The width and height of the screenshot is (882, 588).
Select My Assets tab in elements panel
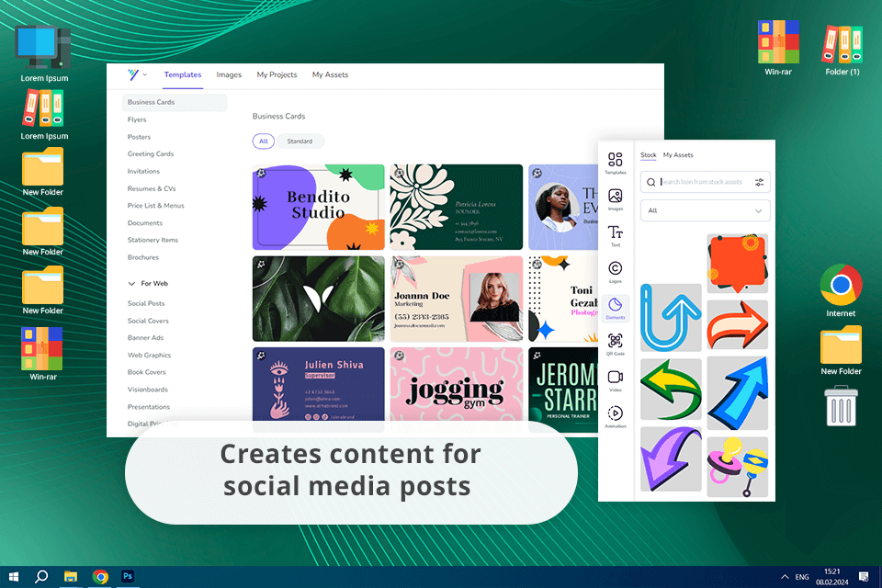(678, 154)
